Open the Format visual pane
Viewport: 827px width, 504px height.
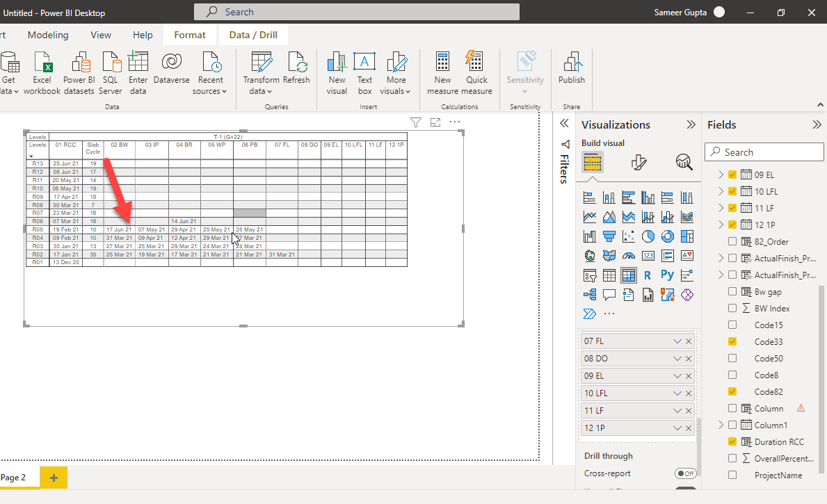[x=639, y=162]
